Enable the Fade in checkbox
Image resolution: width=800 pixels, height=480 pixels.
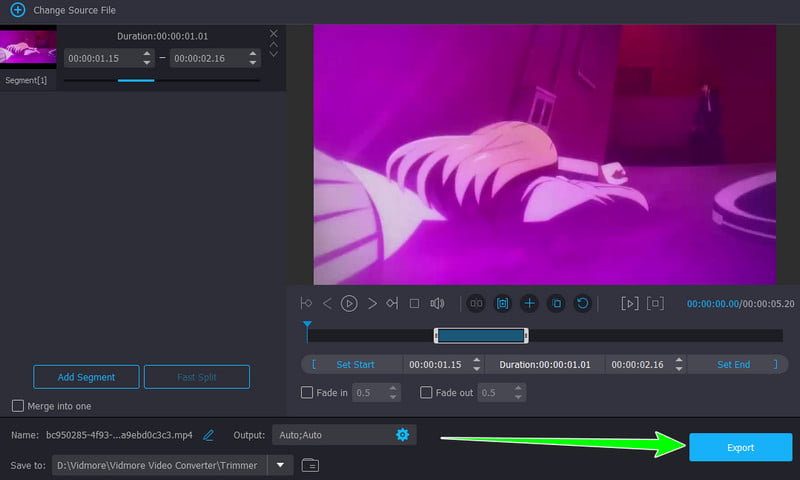[307, 392]
